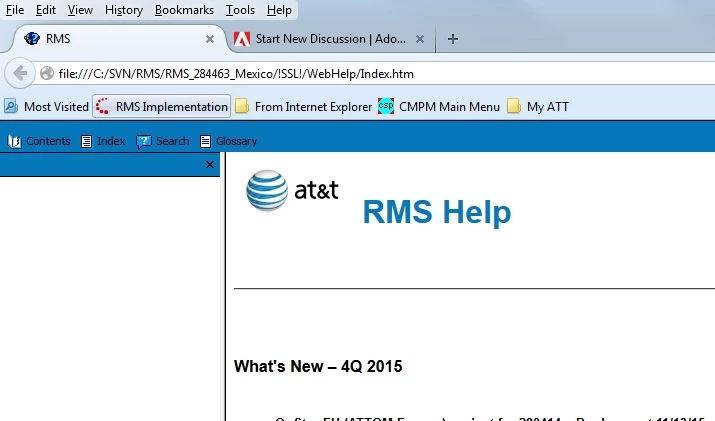Click the Adobe tab favicon

(x=242, y=39)
